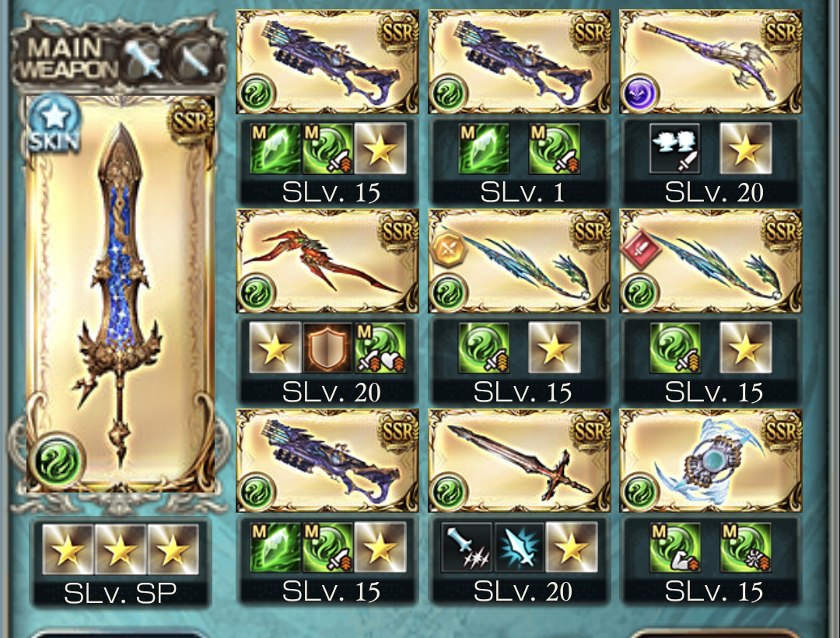Select the brown greatsword weapon in bottom row
840x638 pixels.
coord(519,461)
